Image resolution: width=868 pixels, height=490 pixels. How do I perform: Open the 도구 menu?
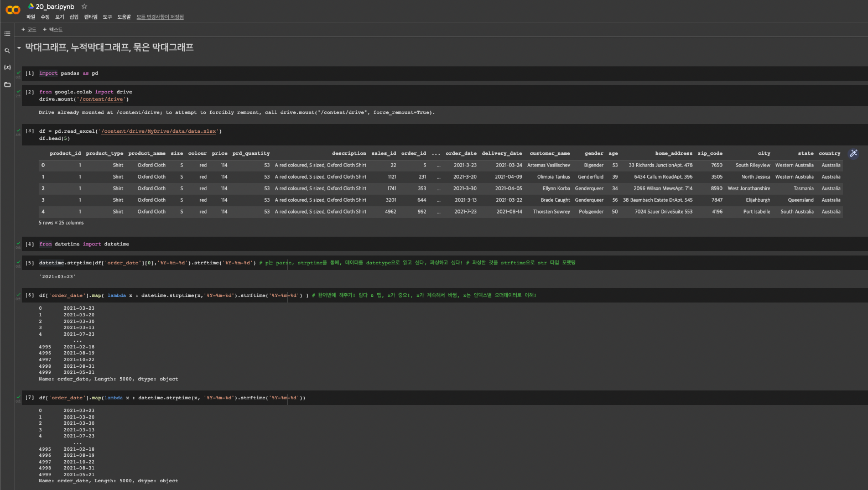107,17
